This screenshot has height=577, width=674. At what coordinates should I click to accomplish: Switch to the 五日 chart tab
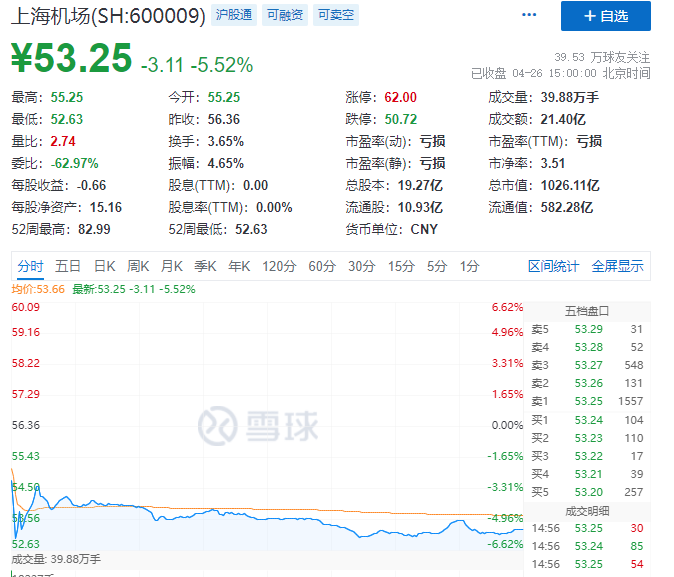[68, 267]
